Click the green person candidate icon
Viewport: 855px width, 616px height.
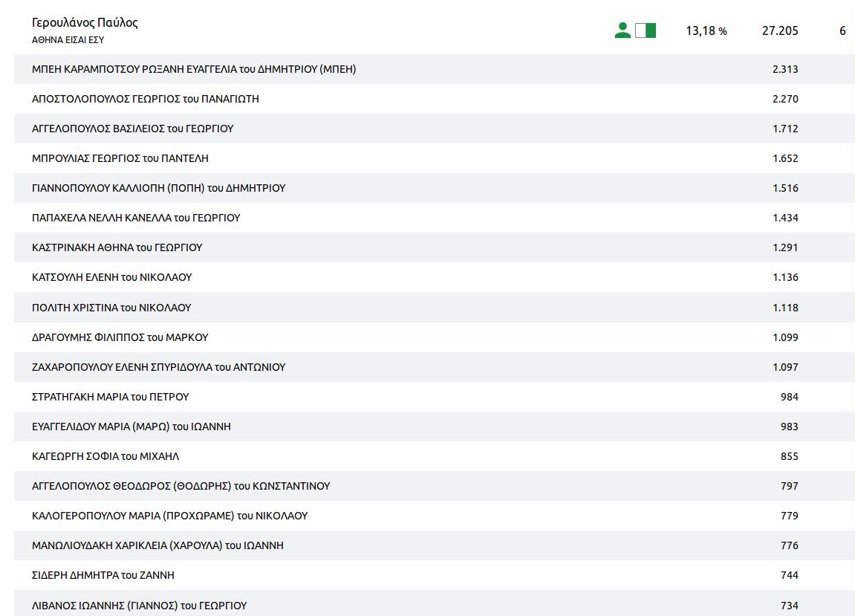(622, 30)
